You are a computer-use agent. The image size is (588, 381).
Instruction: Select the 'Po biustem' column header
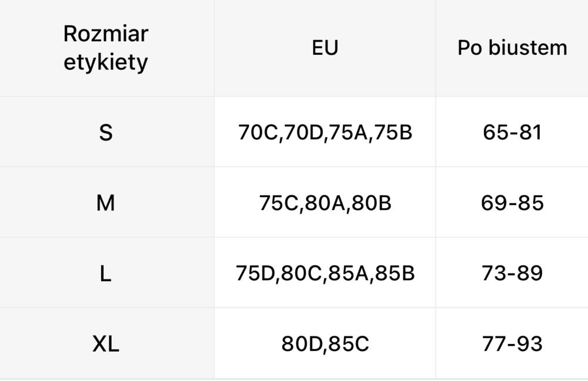(x=512, y=48)
